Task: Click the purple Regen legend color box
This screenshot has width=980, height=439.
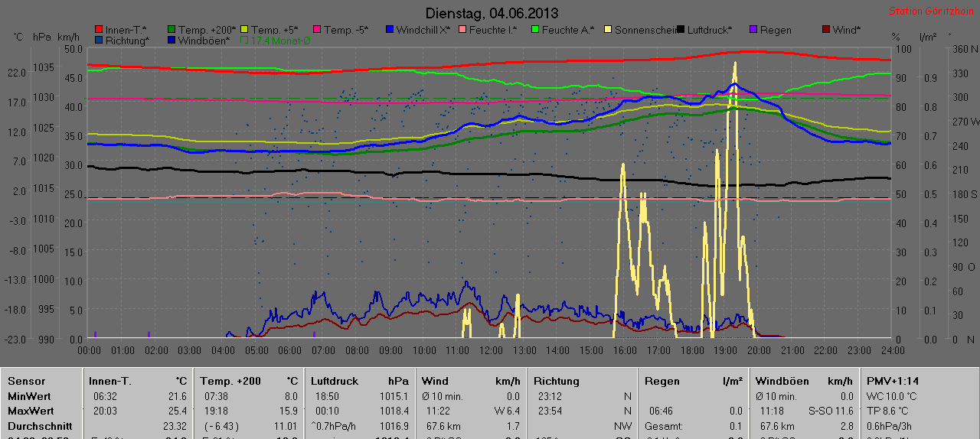Action: pos(753,30)
